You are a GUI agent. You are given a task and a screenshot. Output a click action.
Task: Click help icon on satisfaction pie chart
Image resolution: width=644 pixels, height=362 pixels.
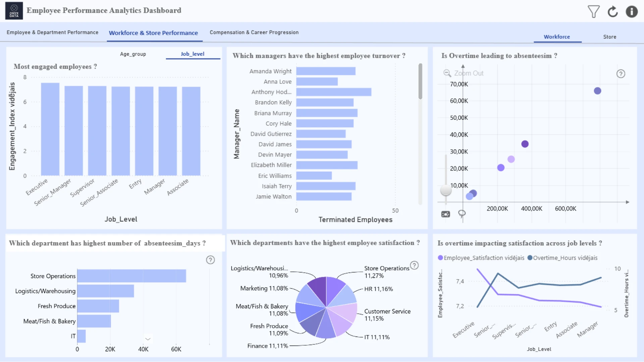[414, 265]
